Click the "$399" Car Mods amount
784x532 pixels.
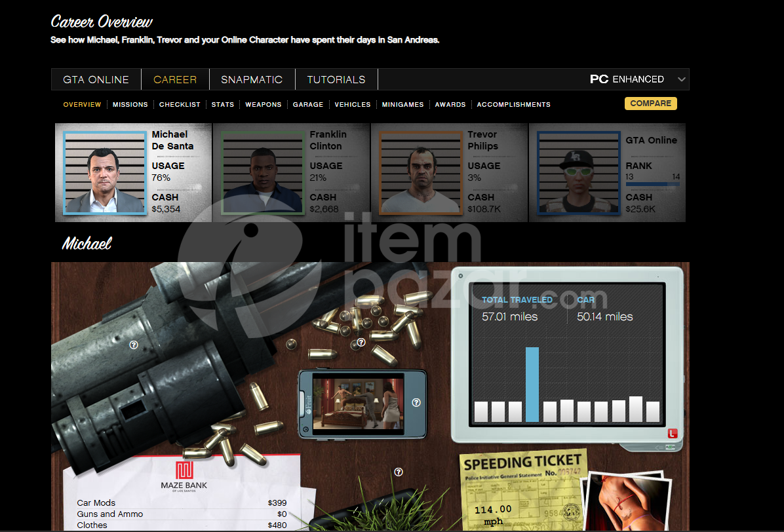click(x=277, y=503)
